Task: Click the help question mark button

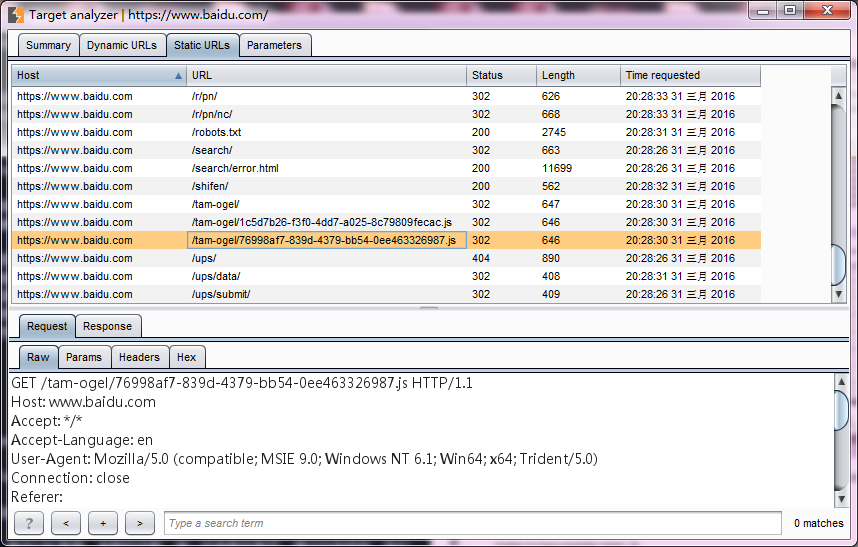Action: pos(29,523)
